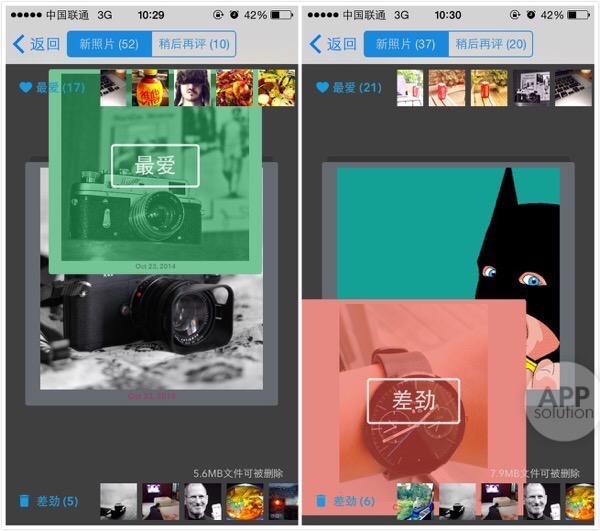Tap the 10:30 clock on right status bar
This screenshot has width=600, height=531.
click(448, 15)
